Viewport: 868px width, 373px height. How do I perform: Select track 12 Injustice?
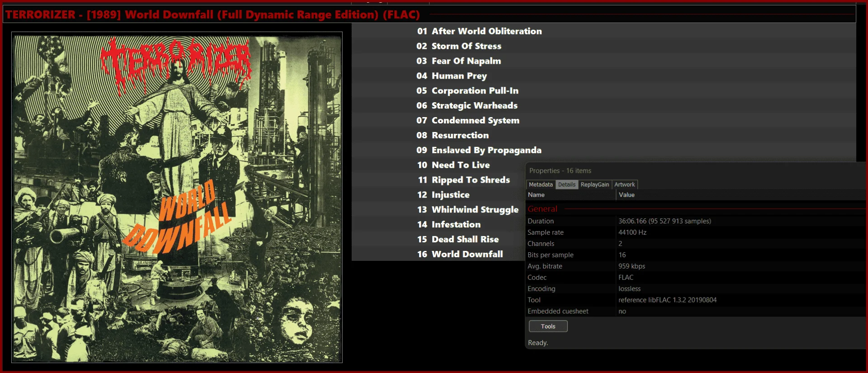(x=438, y=195)
